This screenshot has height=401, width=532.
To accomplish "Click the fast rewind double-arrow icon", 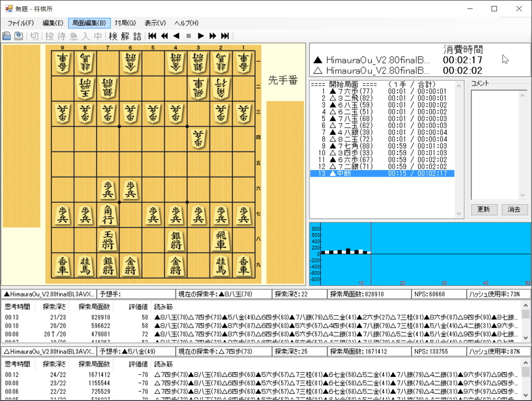I will [164, 36].
